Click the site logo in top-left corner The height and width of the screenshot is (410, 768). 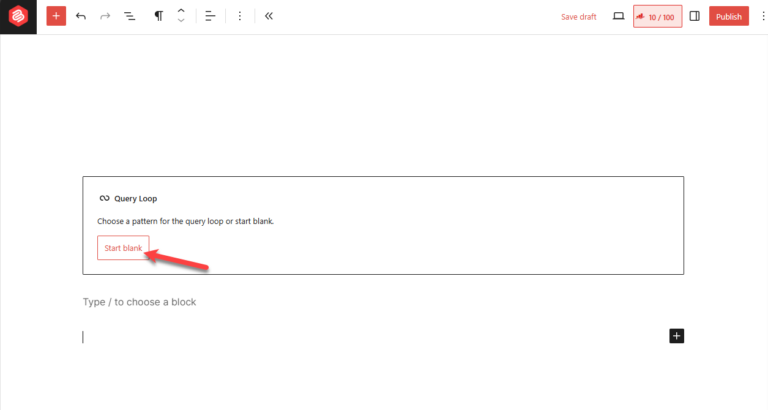point(18,17)
